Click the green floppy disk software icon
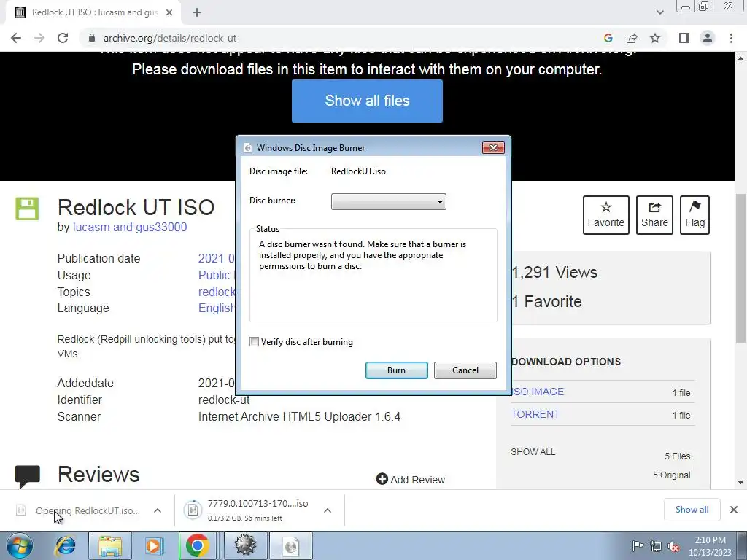The width and height of the screenshot is (747, 560). [27, 209]
